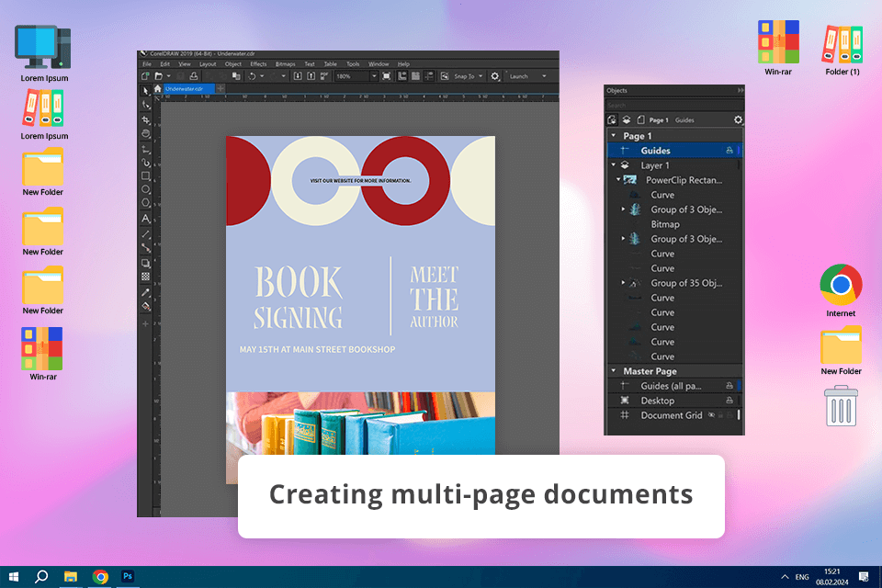Toggle lock on Desktop layer row
The width and height of the screenshot is (882, 588).
pyautogui.click(x=729, y=401)
